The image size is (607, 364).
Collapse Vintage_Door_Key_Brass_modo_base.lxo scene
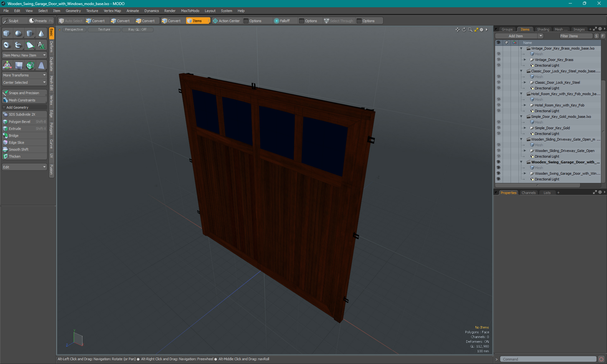(x=521, y=48)
